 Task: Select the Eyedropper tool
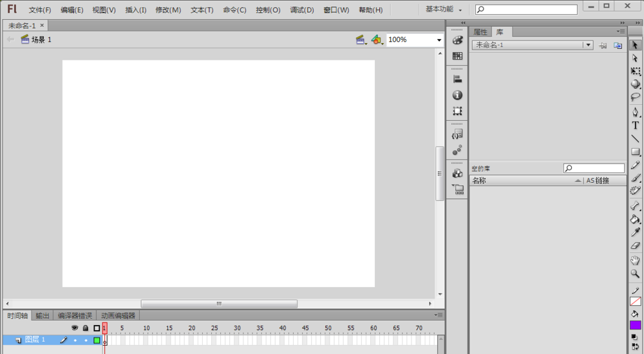tap(635, 232)
